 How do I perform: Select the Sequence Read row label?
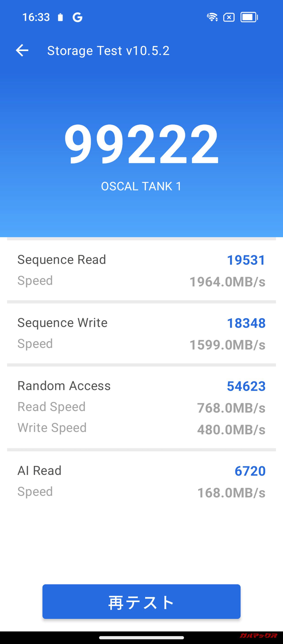pos(62,259)
